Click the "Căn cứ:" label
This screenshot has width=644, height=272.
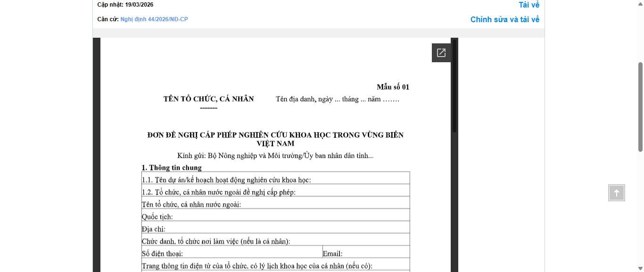(108, 19)
